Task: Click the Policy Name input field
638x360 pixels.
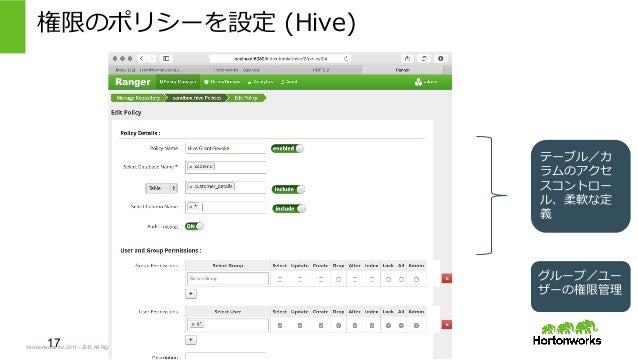Action: coord(225,148)
